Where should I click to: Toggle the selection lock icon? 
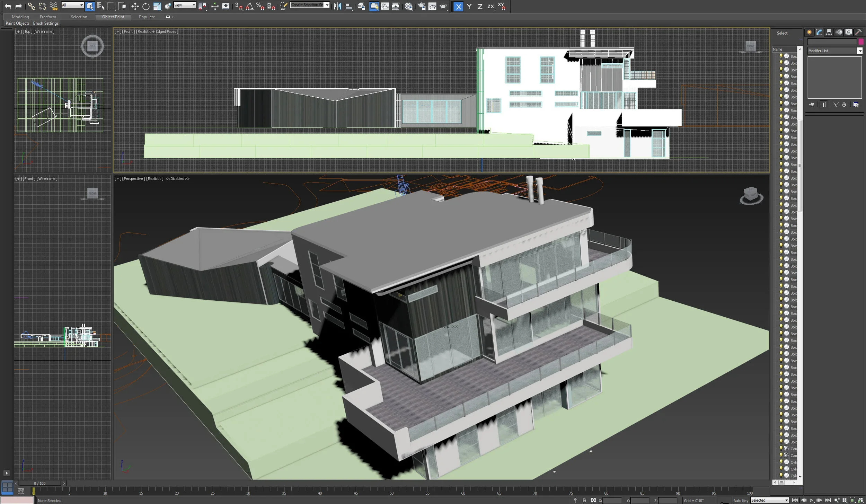(x=584, y=500)
